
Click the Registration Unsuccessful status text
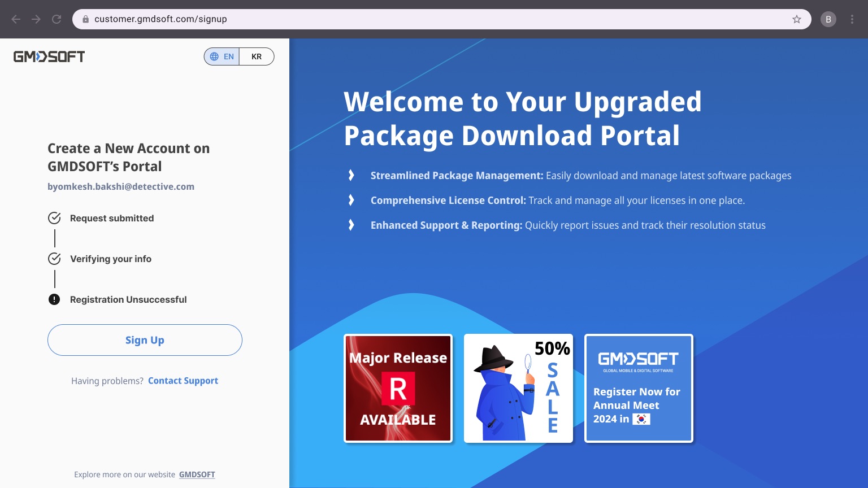[128, 299]
